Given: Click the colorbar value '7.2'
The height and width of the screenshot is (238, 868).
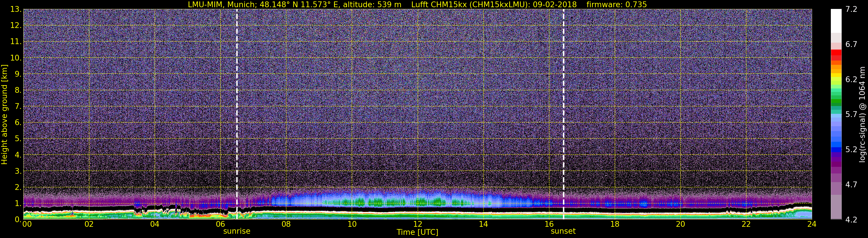Looking at the screenshot, I should 852,9.
